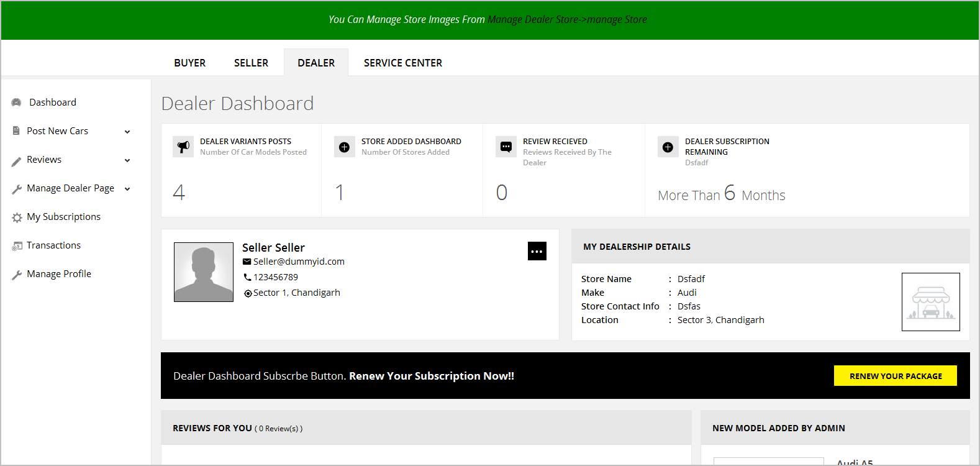Screen dimensions: 980x466
Task: Click the store name value Dsfadf
Action: (x=691, y=279)
